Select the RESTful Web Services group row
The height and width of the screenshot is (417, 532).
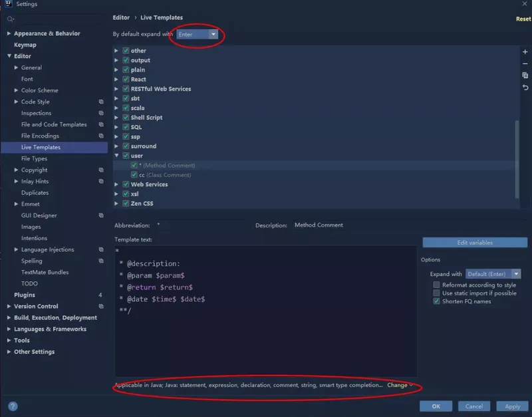point(315,89)
